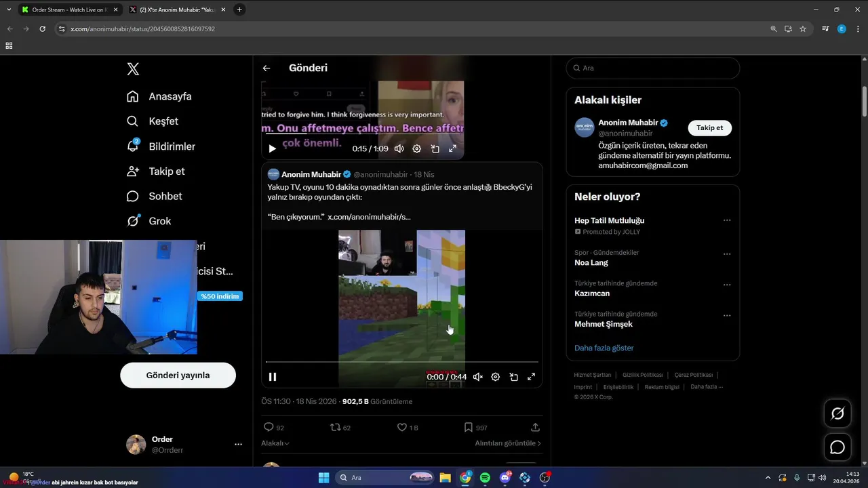Screen dimensions: 868x488
Task: Open Windows Start menu
Action: click(323, 478)
